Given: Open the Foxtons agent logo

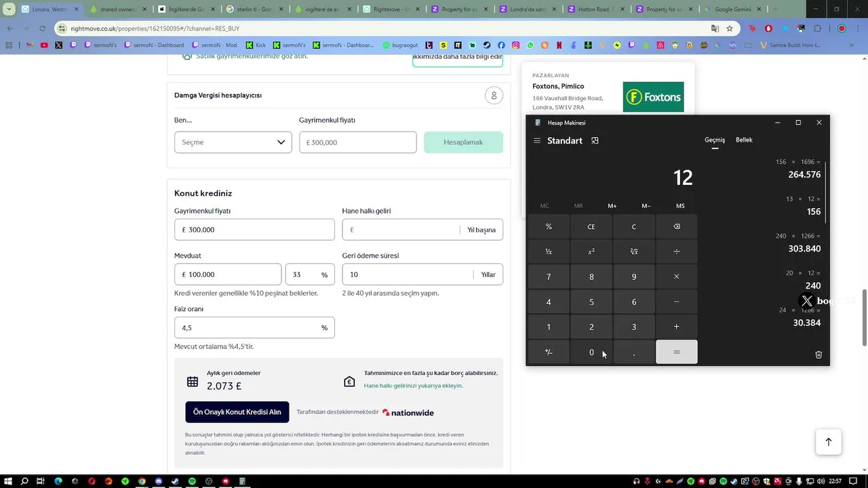Looking at the screenshot, I should (653, 97).
